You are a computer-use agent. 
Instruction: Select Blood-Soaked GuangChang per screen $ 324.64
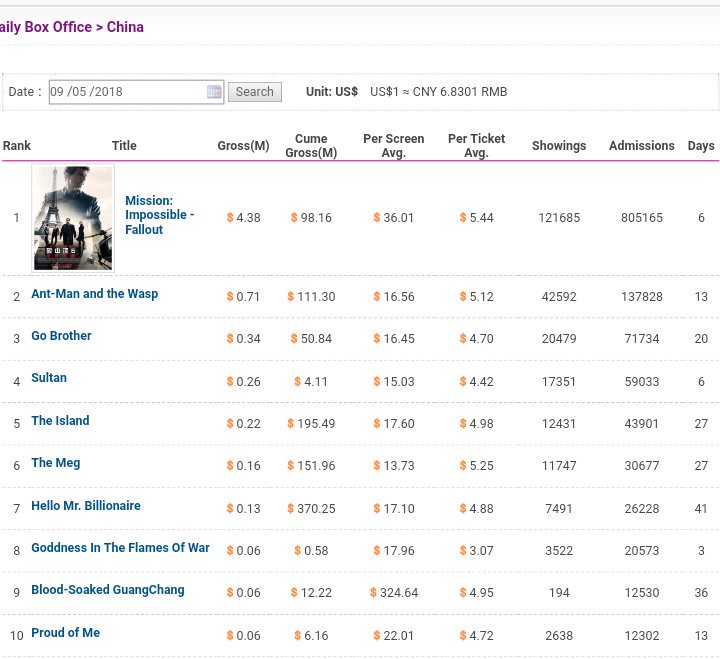(394, 593)
